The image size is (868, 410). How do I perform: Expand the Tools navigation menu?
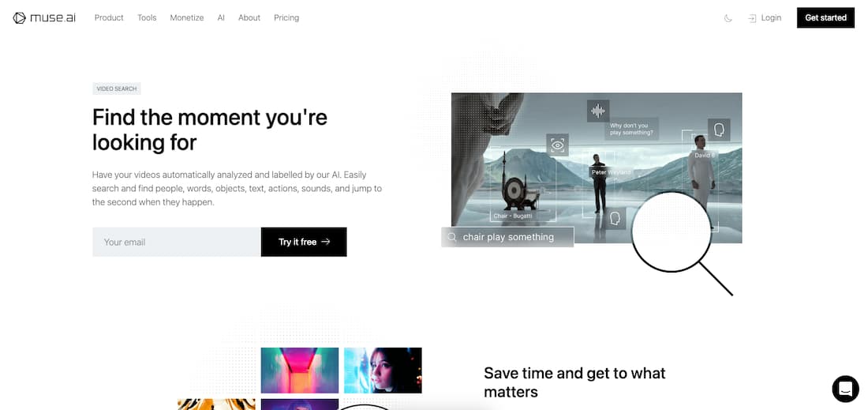click(x=147, y=17)
